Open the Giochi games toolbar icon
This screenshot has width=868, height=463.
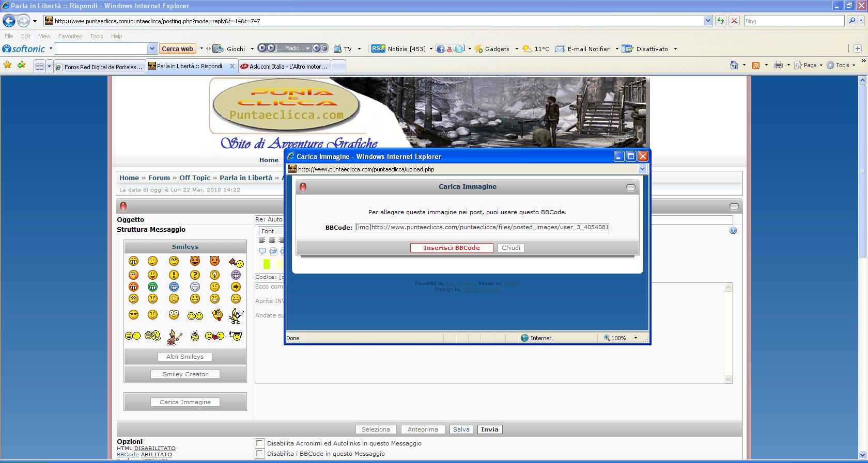[218, 49]
